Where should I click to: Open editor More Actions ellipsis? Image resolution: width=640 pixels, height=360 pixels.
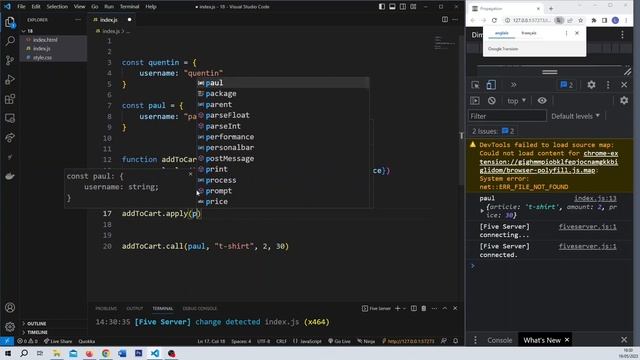455,20
